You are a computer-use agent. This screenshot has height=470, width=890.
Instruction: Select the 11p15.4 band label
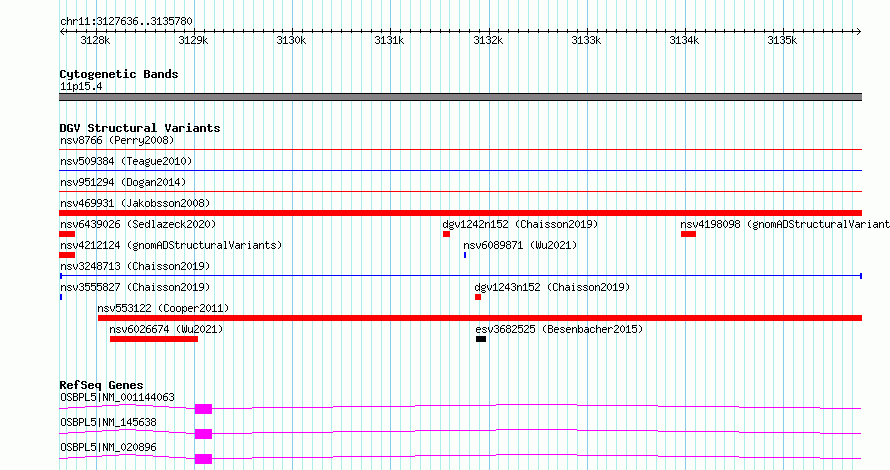pos(81,86)
